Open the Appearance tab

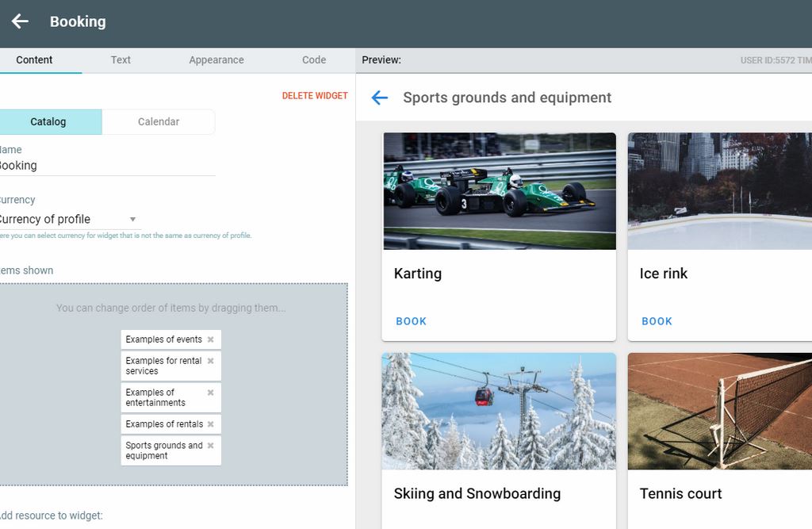pos(216,60)
